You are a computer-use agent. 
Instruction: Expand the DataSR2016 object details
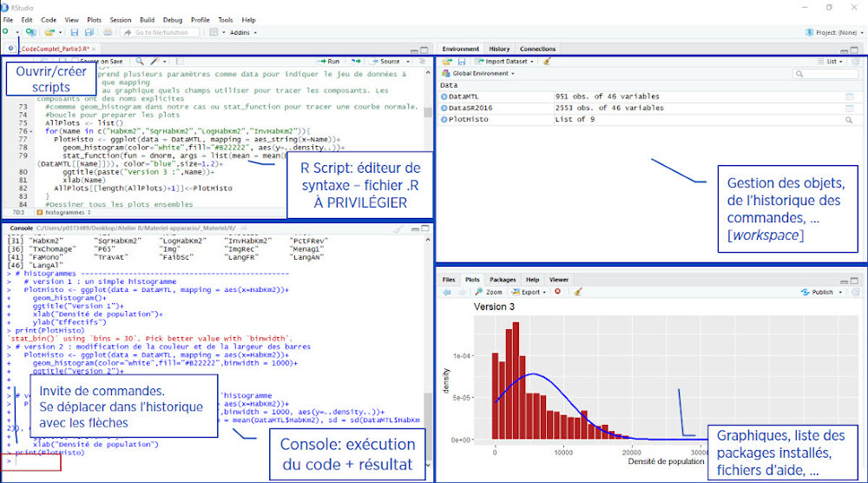[x=444, y=108]
